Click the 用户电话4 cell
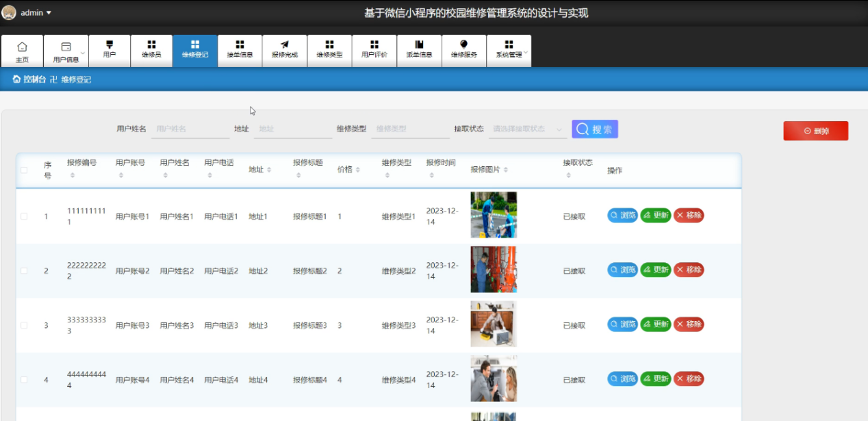868x421 pixels. [221, 380]
